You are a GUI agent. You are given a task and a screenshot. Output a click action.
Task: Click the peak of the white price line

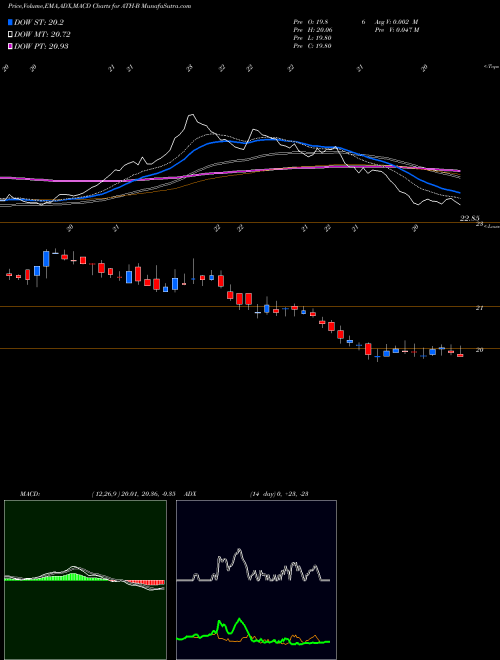[x=192, y=114]
